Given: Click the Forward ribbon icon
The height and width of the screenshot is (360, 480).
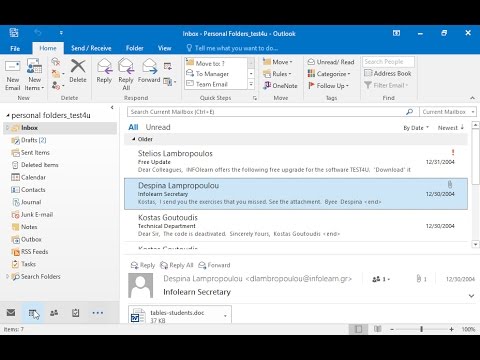Looking at the screenshot, I should point(149,71).
